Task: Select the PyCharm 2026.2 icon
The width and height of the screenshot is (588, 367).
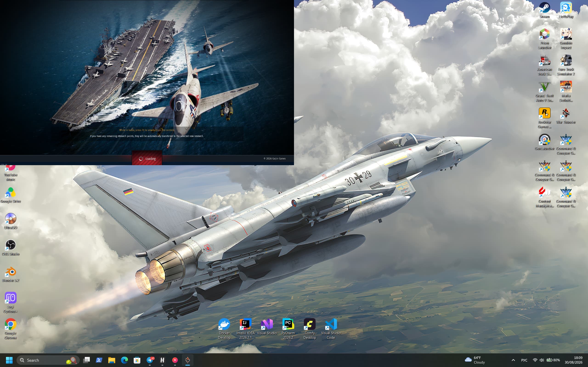Action: [x=288, y=329]
